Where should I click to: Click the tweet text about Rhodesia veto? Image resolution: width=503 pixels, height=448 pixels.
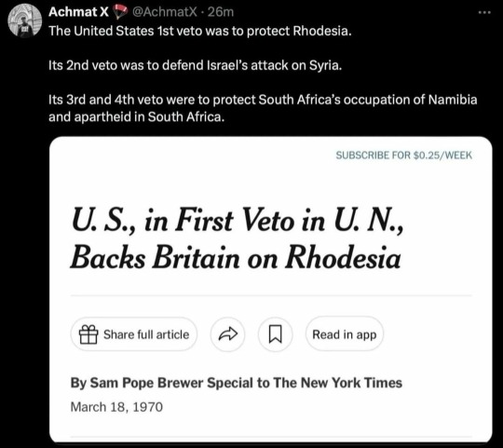pyautogui.click(x=200, y=31)
